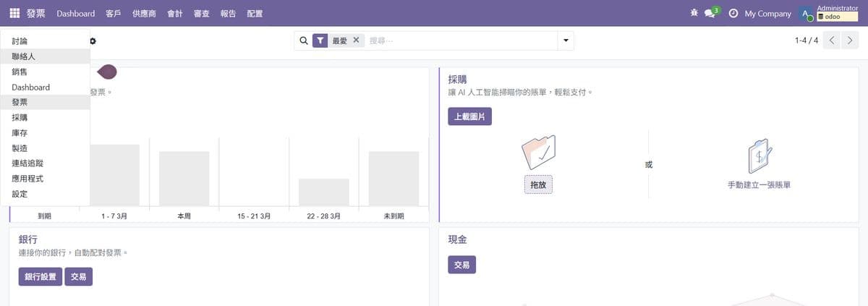Click the 手動建立一張賬單 link

pos(759,185)
